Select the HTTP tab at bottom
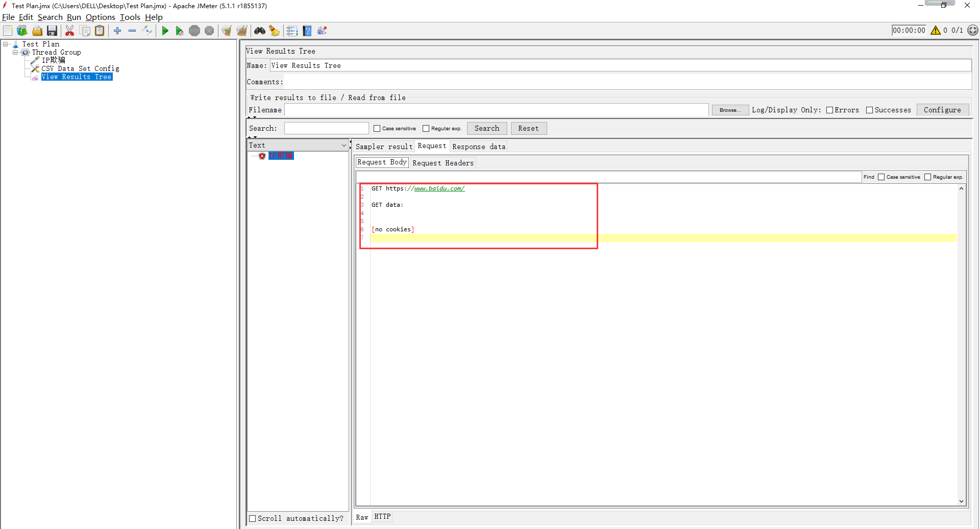Viewport: 980px width, 529px height. coord(382,517)
